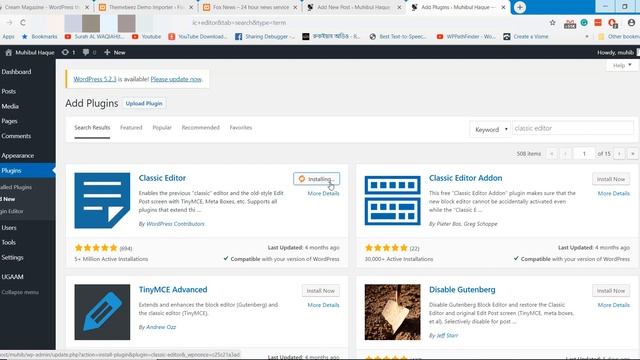Expand the Keyword search type dropdown
This screenshot has width=640, height=360.
pos(490,129)
